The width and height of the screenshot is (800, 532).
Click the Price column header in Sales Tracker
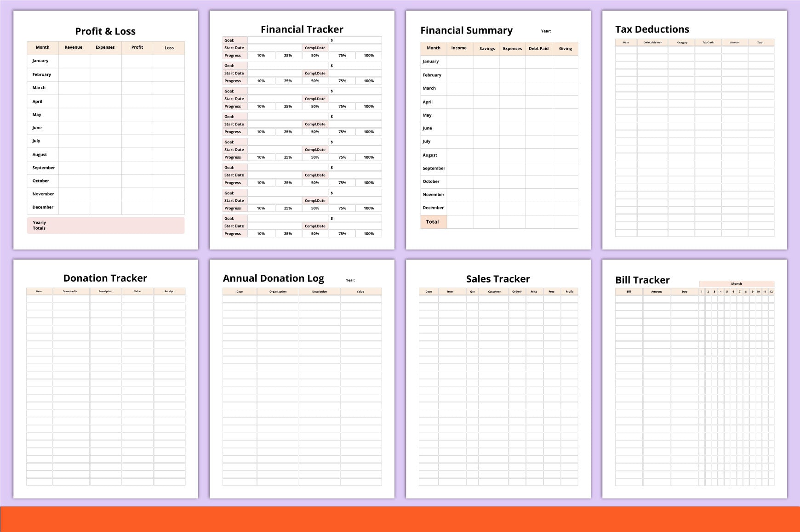[x=534, y=291]
